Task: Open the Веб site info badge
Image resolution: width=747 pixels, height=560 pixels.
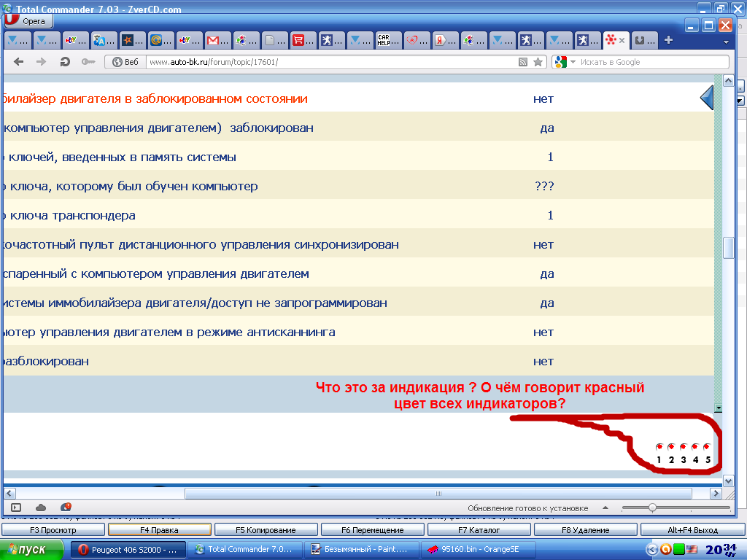Action: click(125, 62)
